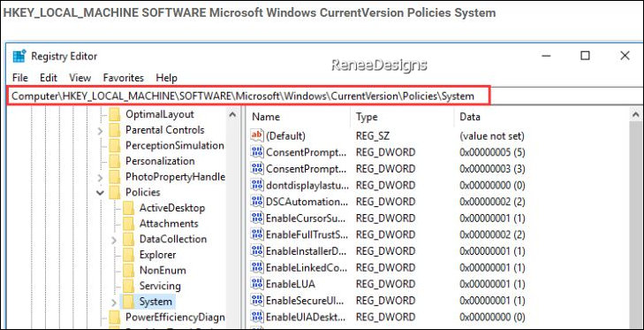Click the ActiveDesktop folder icon
Image resolution: width=644 pixels, height=330 pixels.
click(129, 208)
